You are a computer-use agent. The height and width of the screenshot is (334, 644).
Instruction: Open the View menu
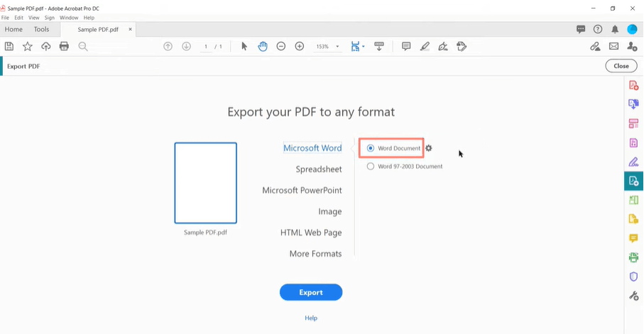(x=33, y=18)
